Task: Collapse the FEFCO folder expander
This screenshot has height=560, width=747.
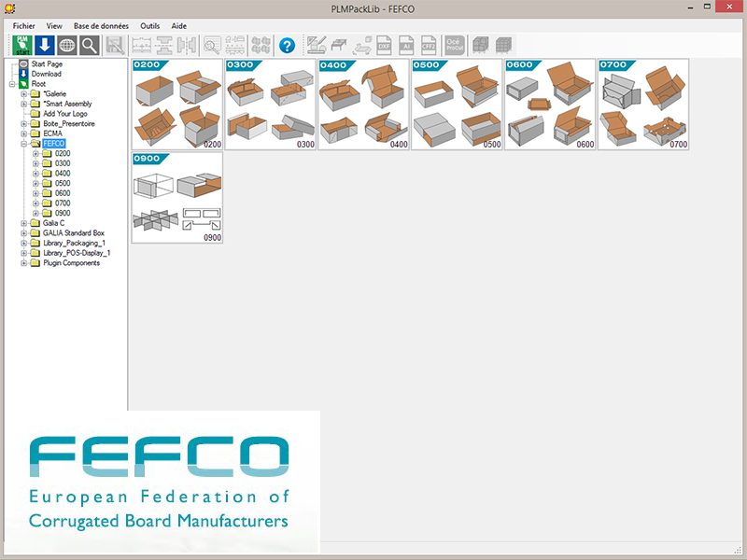Action: [x=24, y=144]
